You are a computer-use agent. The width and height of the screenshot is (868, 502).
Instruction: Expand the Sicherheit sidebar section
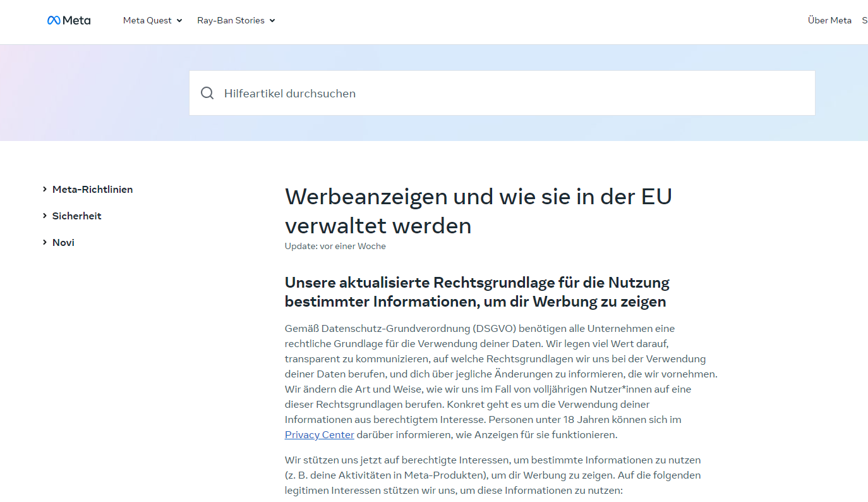click(72, 216)
